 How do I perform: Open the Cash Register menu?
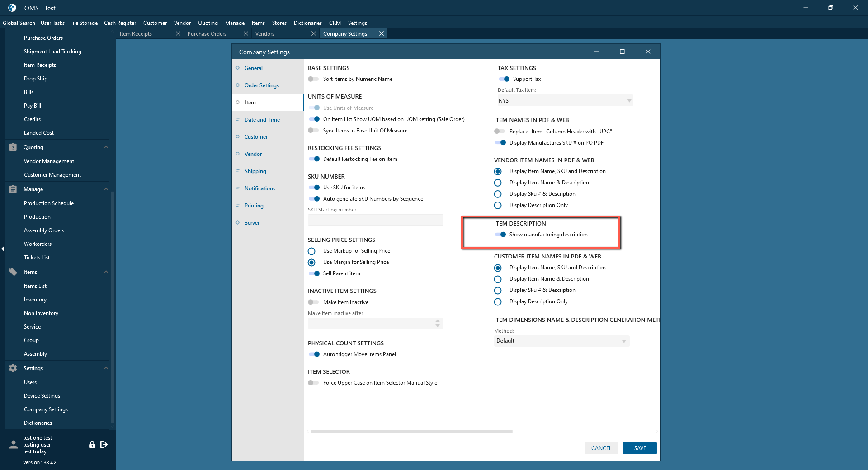pos(120,23)
